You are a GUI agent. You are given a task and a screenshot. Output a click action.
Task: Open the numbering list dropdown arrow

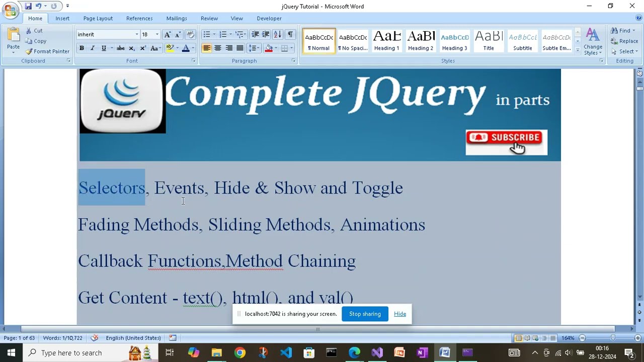point(230,34)
